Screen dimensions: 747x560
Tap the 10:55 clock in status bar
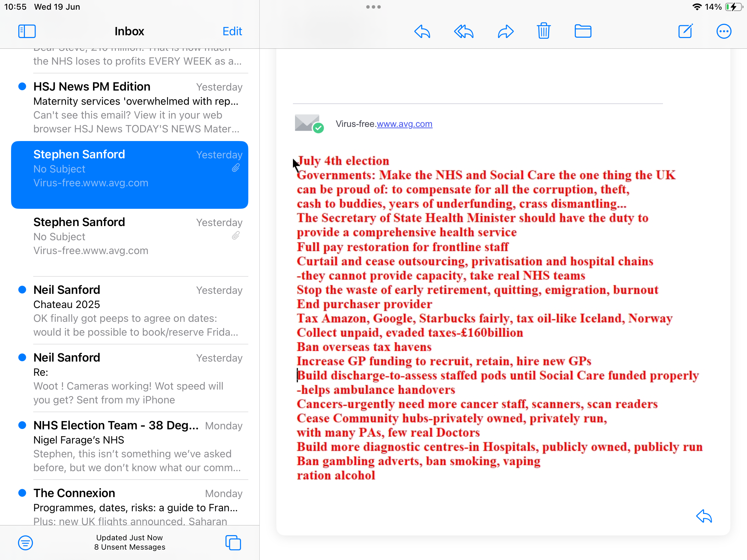(15, 7)
